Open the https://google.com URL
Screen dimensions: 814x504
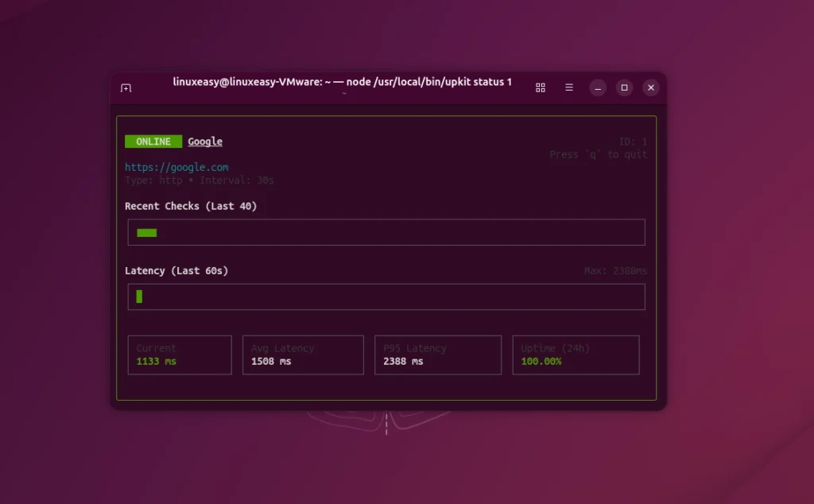[x=176, y=167]
